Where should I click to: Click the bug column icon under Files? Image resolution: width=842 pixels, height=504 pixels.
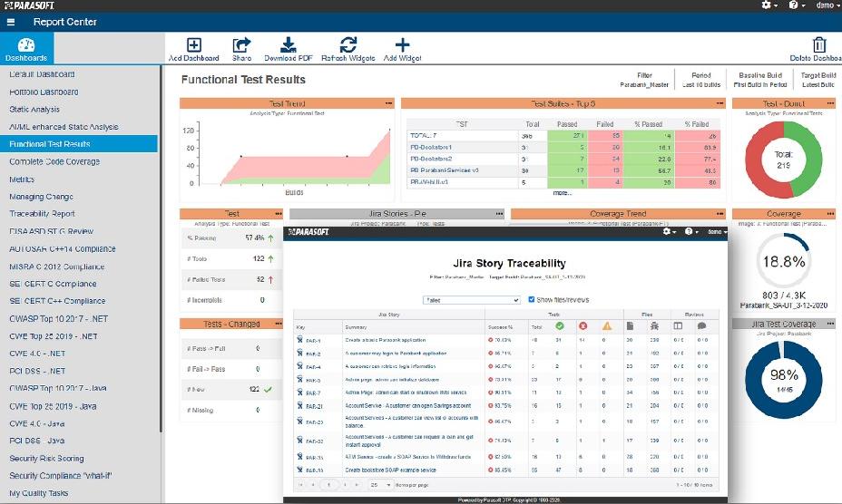(654, 325)
